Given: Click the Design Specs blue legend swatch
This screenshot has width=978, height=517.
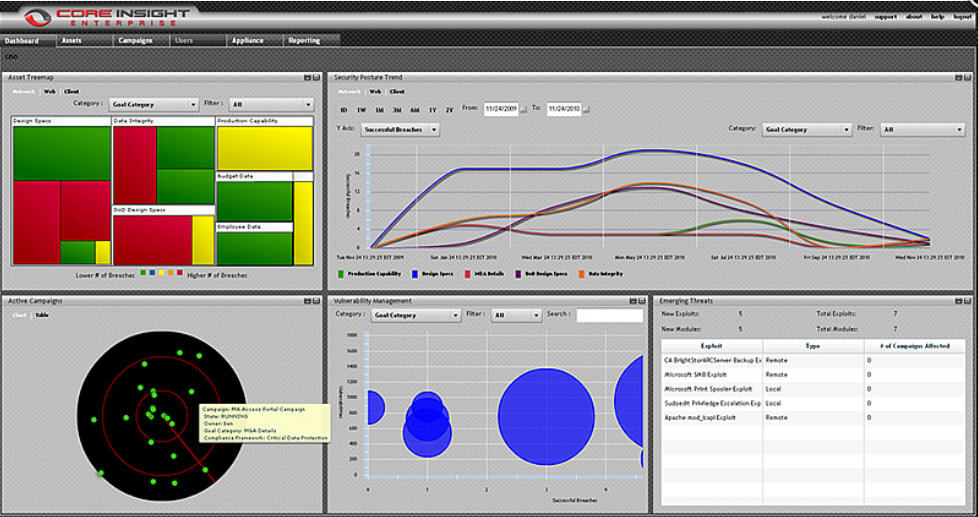Looking at the screenshot, I should point(415,274).
